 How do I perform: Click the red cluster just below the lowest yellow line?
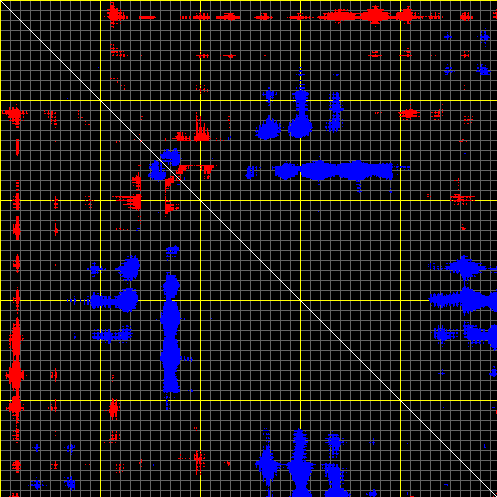[x=114, y=409]
